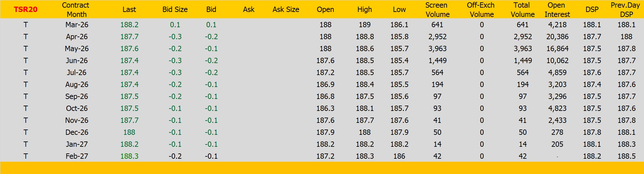Click the Off-Exch Volume column header
The height and width of the screenshot is (174, 644).
(x=481, y=10)
